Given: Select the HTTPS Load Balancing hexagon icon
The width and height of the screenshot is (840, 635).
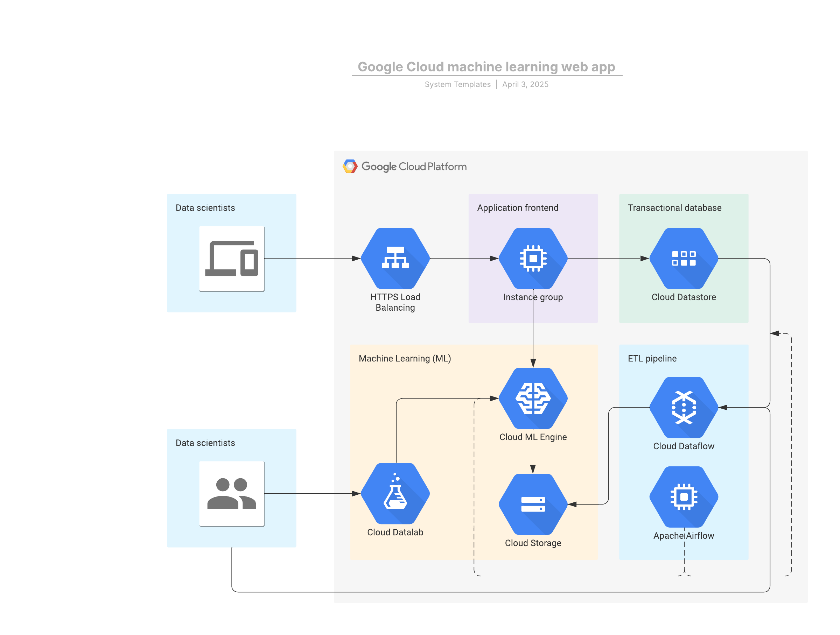Looking at the screenshot, I should tap(395, 259).
